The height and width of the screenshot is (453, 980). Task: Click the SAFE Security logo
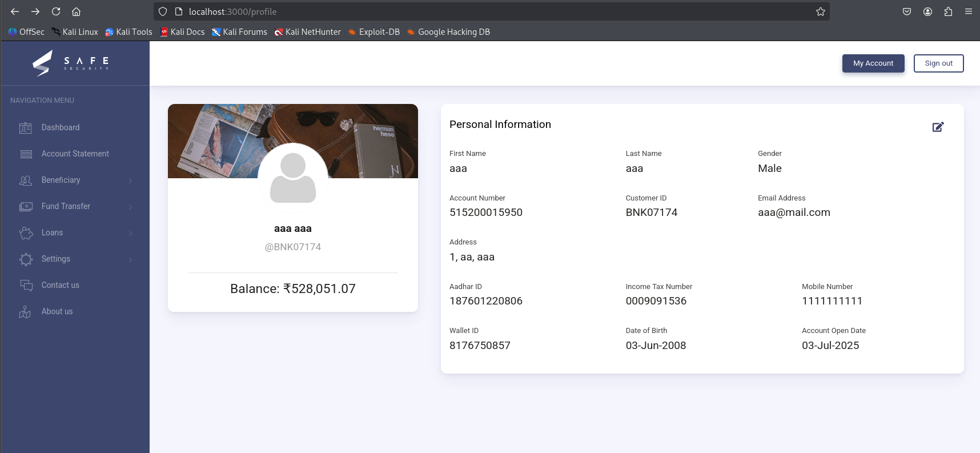coord(71,63)
